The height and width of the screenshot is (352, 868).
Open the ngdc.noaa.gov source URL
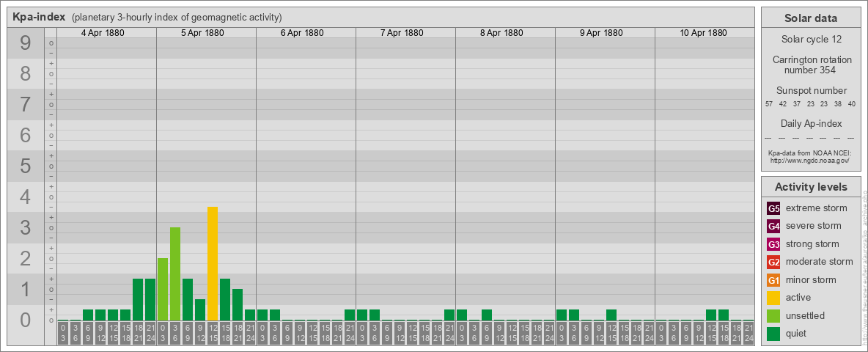tap(809, 160)
